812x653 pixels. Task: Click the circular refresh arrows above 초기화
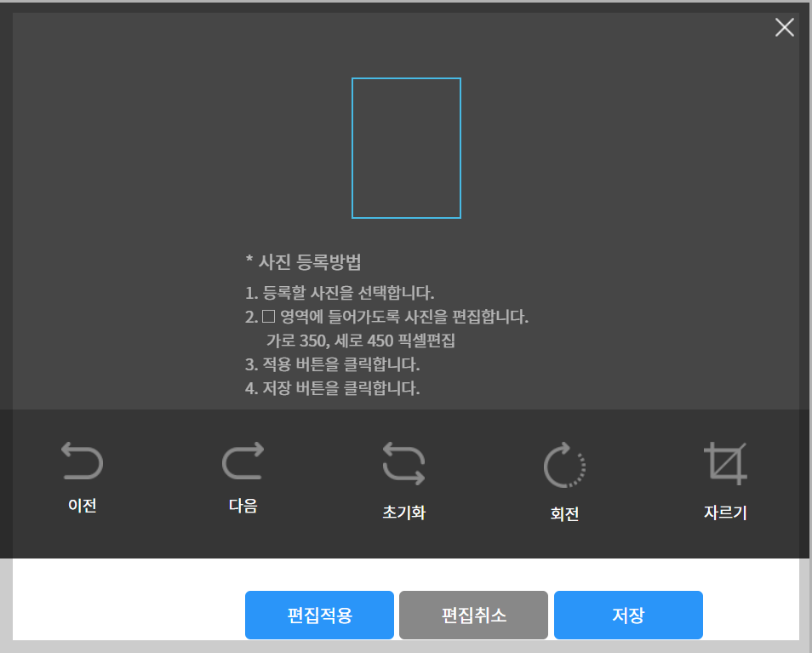(x=403, y=462)
